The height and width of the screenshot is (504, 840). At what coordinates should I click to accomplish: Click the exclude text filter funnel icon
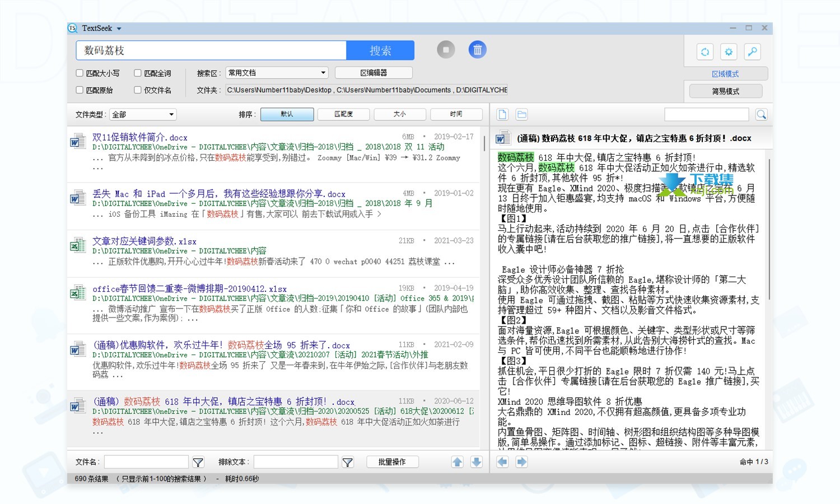347,462
